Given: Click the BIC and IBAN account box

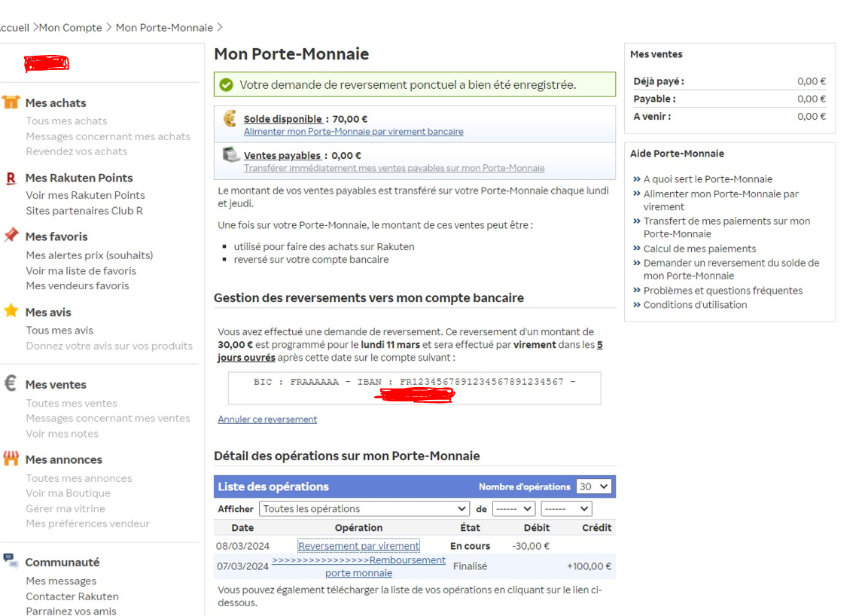Looking at the screenshot, I should pos(414,388).
